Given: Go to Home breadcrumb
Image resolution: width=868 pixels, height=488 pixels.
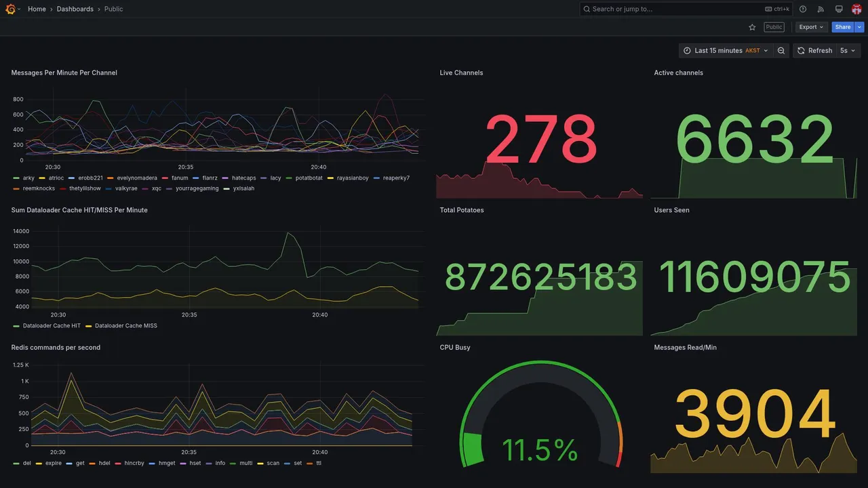Looking at the screenshot, I should tap(37, 9).
